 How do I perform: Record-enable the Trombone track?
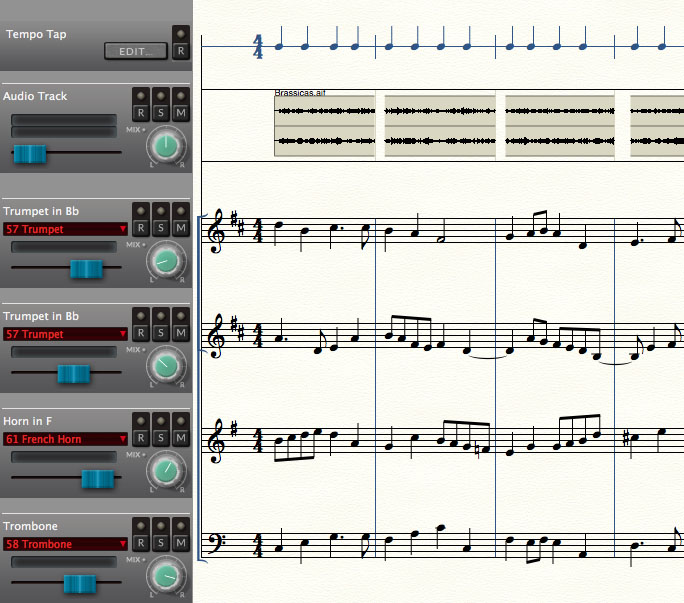point(140,543)
